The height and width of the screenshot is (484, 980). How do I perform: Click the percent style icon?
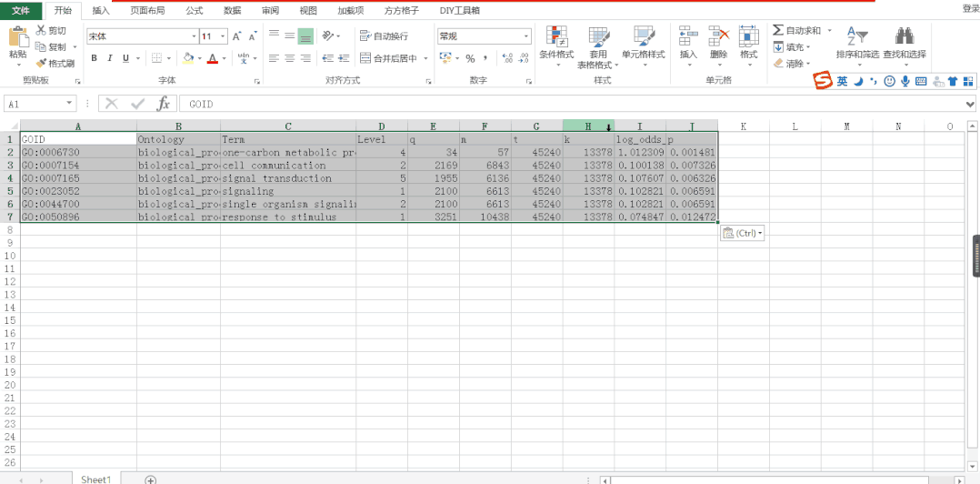coord(470,58)
